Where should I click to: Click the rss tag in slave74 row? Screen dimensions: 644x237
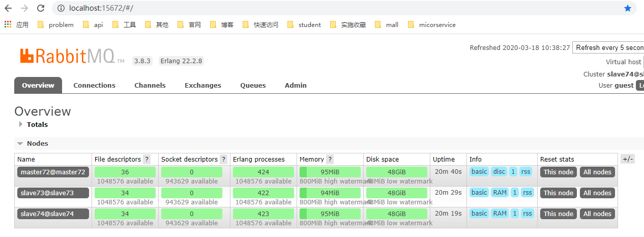(527, 214)
